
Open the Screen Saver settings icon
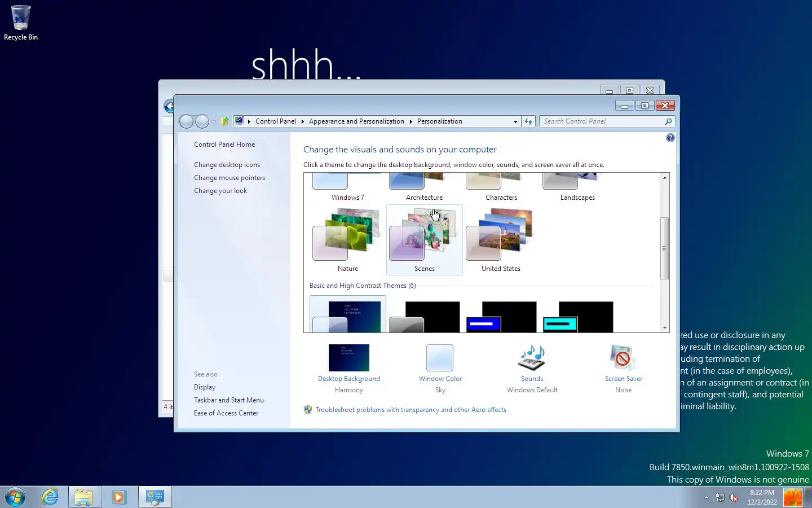pos(623,358)
